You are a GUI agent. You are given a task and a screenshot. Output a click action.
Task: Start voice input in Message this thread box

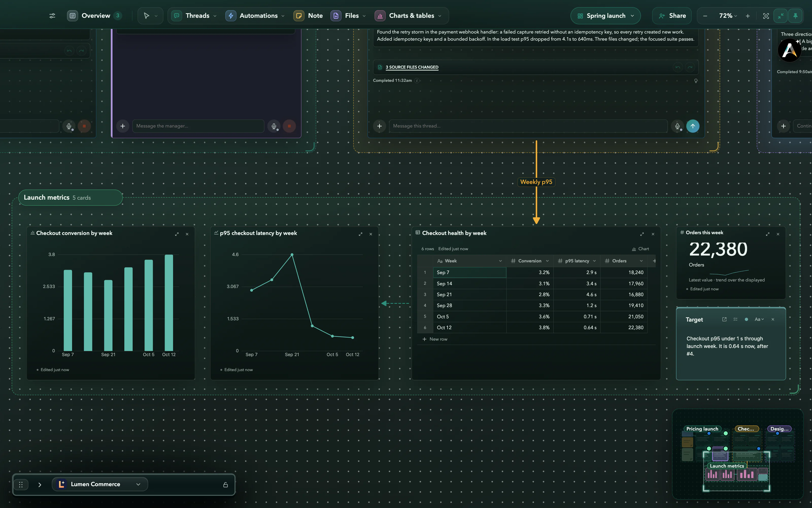coord(677,126)
